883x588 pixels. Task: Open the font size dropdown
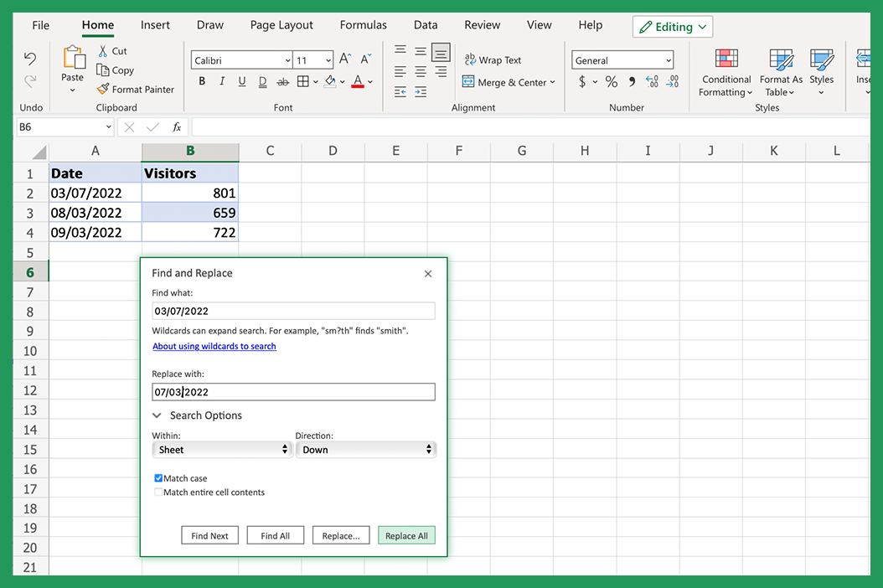coord(328,59)
